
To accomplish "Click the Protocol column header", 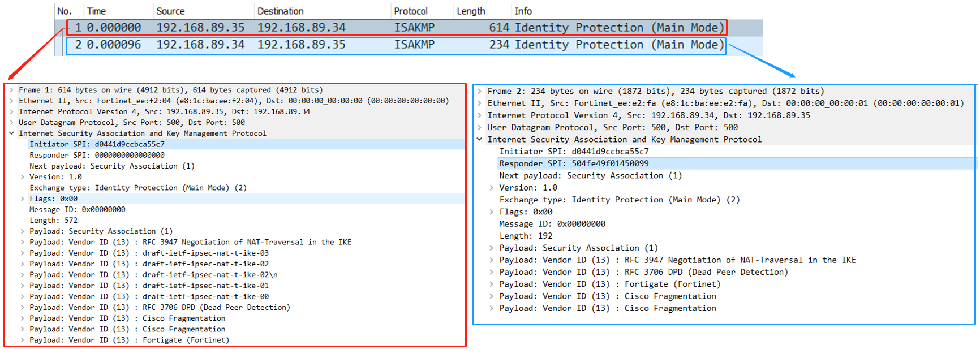I will pos(410,11).
